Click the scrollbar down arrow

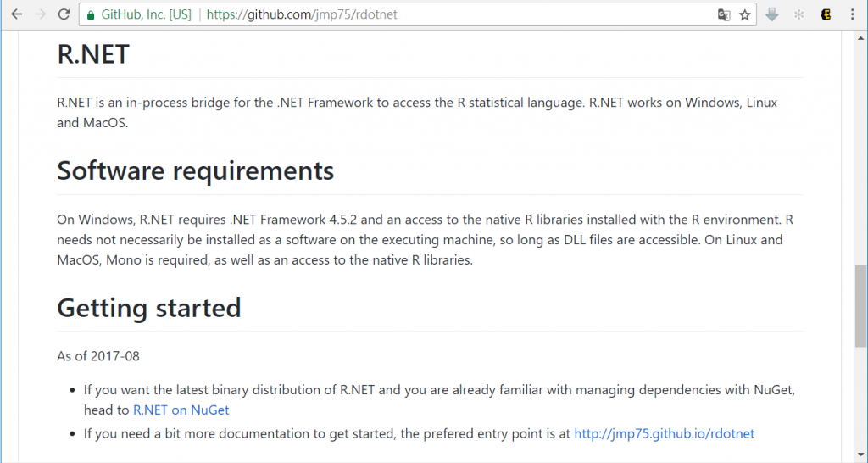tap(861, 456)
